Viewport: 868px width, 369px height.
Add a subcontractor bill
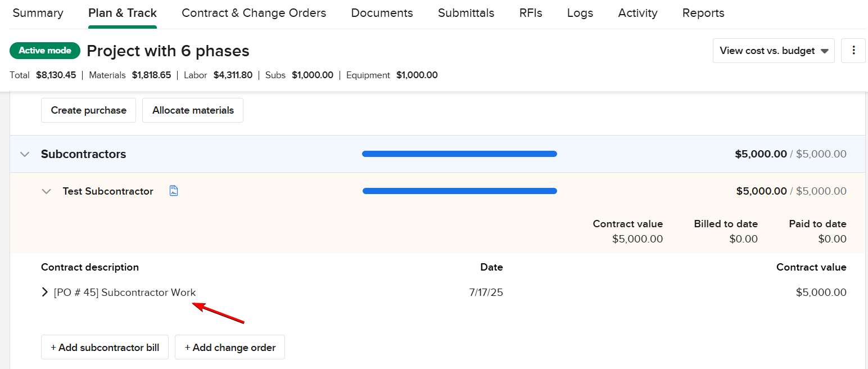click(x=105, y=348)
